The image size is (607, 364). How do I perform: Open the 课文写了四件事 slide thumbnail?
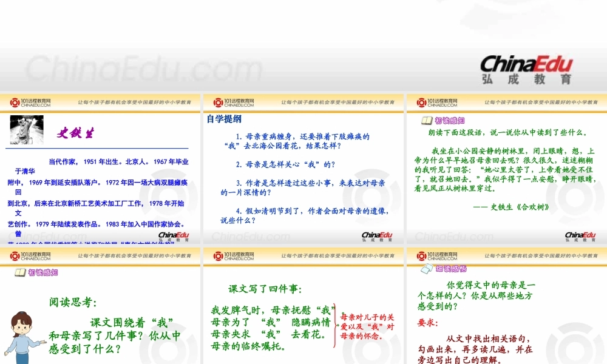(303, 306)
